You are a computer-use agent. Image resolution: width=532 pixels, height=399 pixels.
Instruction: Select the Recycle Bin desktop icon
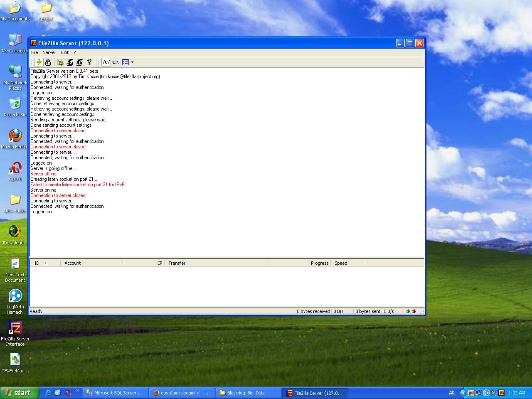point(15,107)
